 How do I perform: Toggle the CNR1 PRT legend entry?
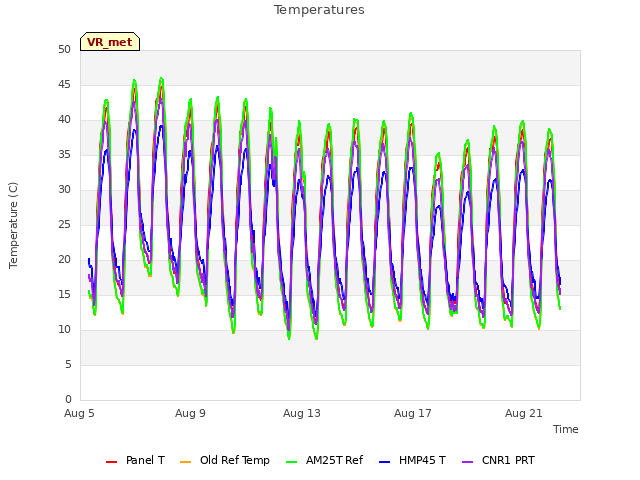click(498, 460)
